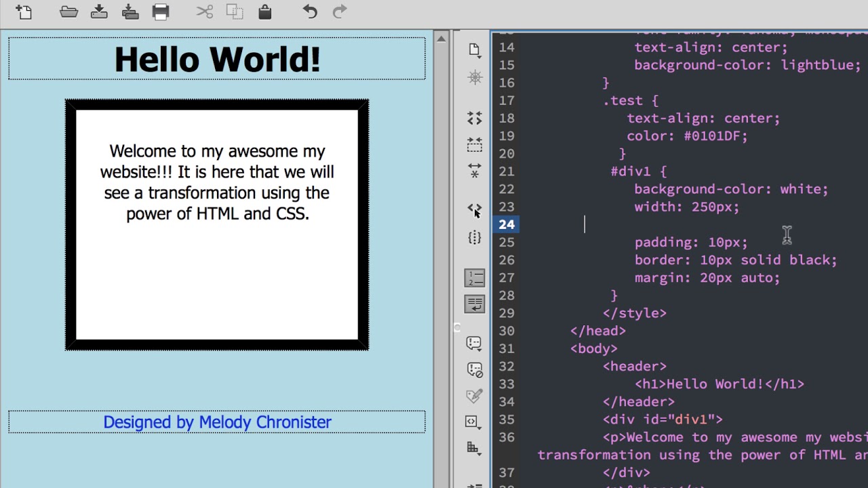The image size is (868, 488).
Task: Redo the last undone edit
Action: (x=340, y=12)
